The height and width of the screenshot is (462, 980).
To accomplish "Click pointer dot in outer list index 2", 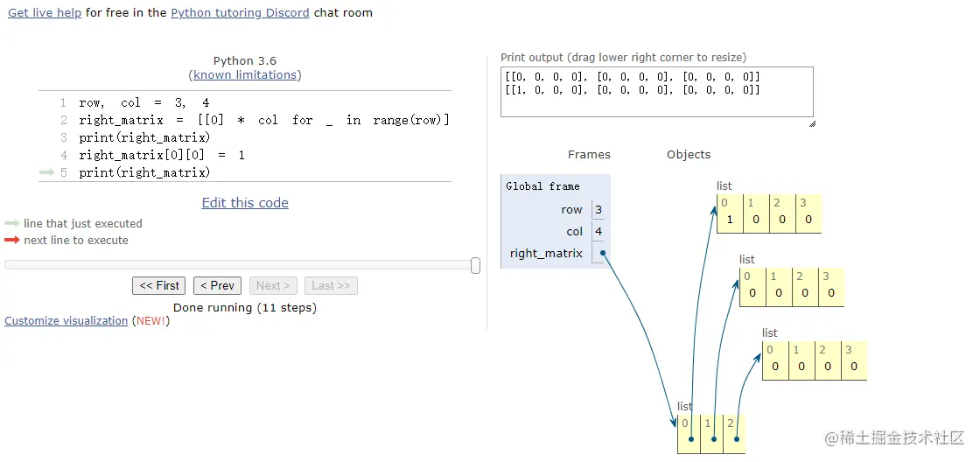I will pyautogui.click(x=737, y=439).
